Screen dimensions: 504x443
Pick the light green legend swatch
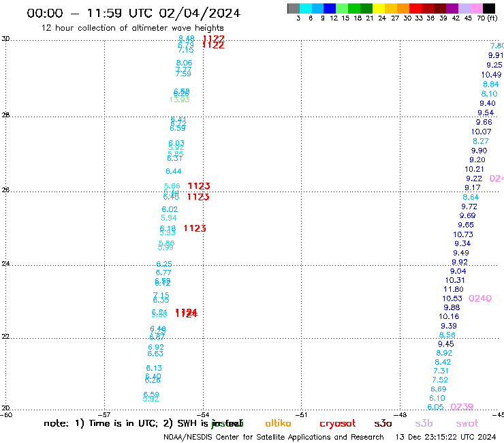coord(342,8)
